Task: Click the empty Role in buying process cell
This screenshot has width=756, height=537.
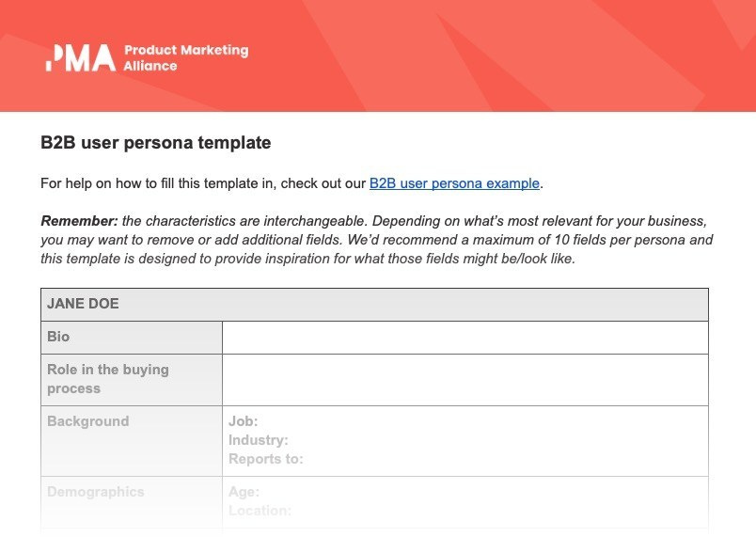Action: [465, 380]
